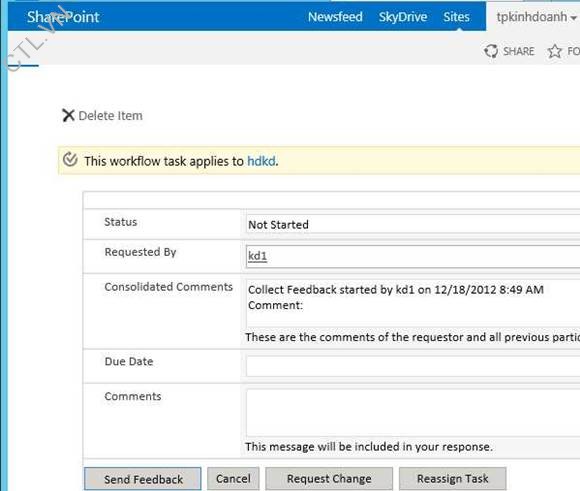580x491 pixels.
Task: Click the Delete Item X icon
Action: 68,115
